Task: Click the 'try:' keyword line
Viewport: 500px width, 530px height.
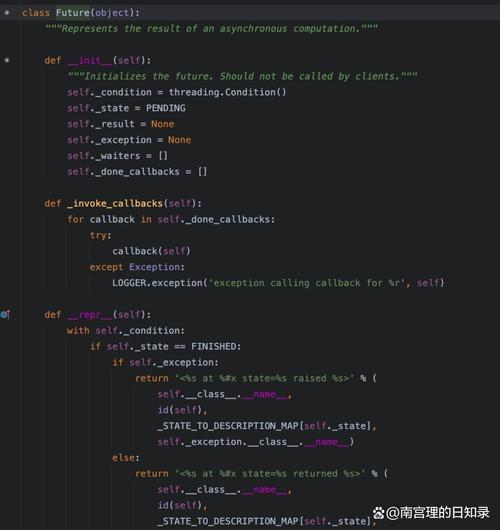Action: (x=100, y=235)
